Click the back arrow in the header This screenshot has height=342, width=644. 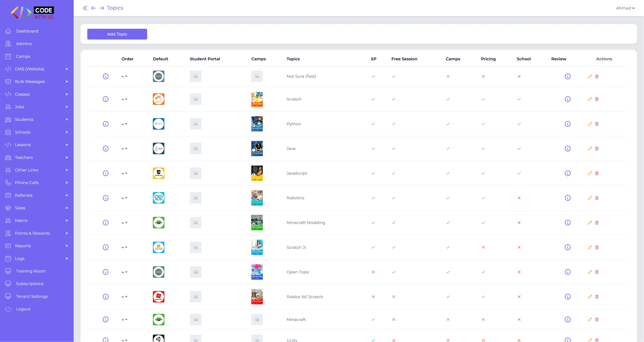coord(93,8)
